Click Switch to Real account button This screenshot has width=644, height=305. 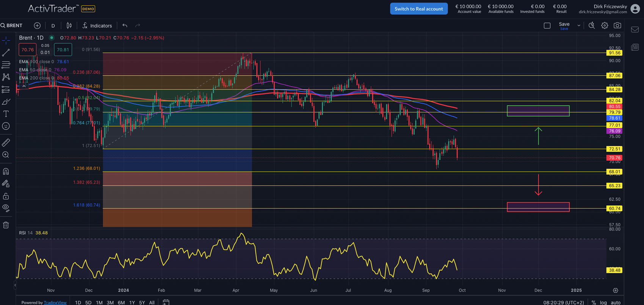(x=418, y=9)
